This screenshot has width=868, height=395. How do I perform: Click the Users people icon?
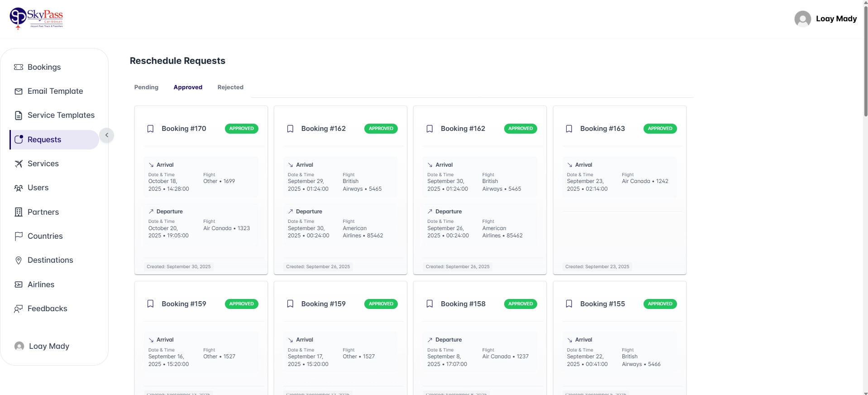click(19, 188)
